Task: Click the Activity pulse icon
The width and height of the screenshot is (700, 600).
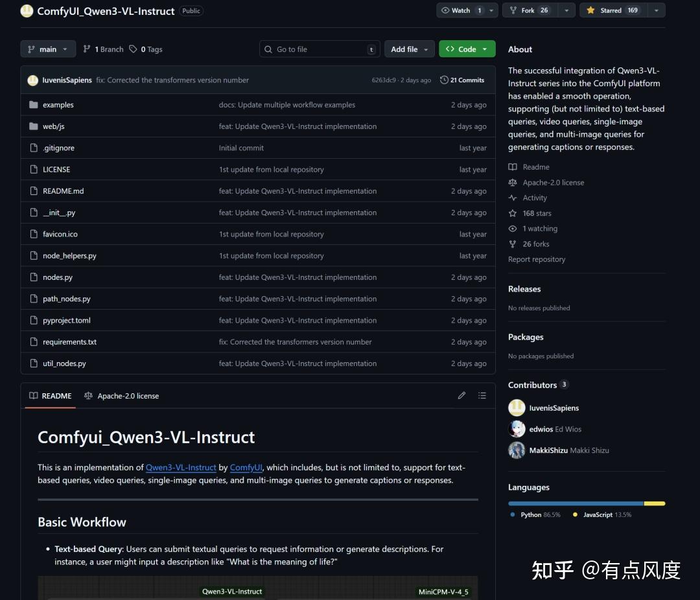Action: tap(513, 198)
